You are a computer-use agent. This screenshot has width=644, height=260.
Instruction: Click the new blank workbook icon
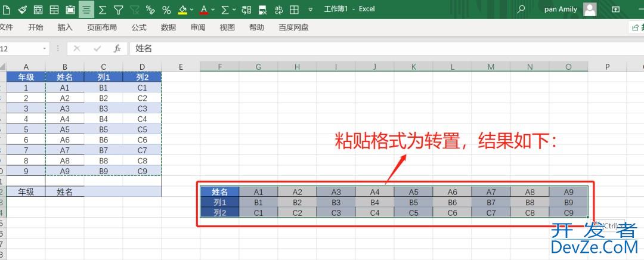[x=7, y=10]
